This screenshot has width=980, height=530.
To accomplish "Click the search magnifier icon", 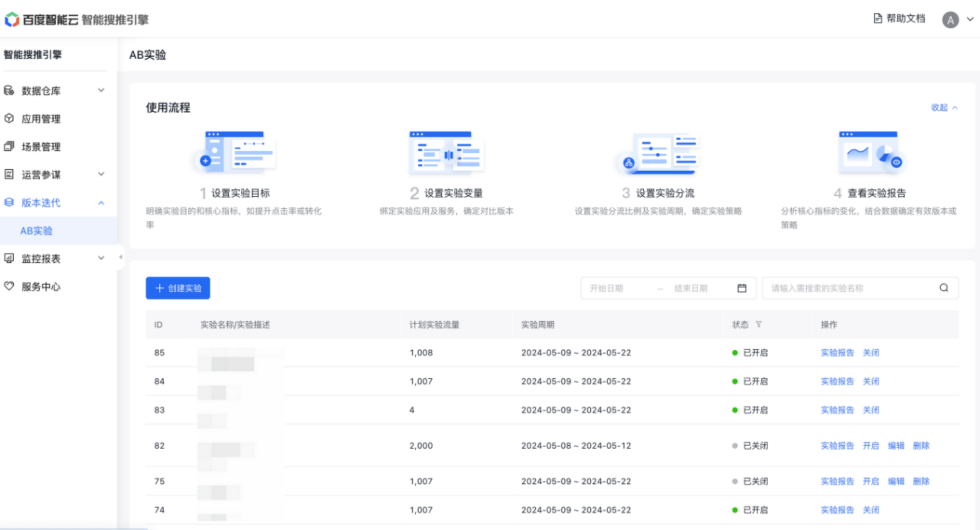I will 944,288.
